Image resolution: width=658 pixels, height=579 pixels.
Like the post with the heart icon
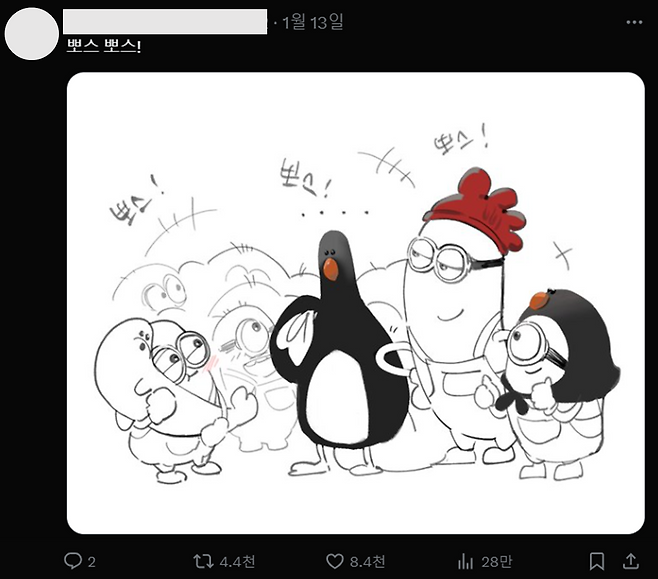(x=334, y=561)
